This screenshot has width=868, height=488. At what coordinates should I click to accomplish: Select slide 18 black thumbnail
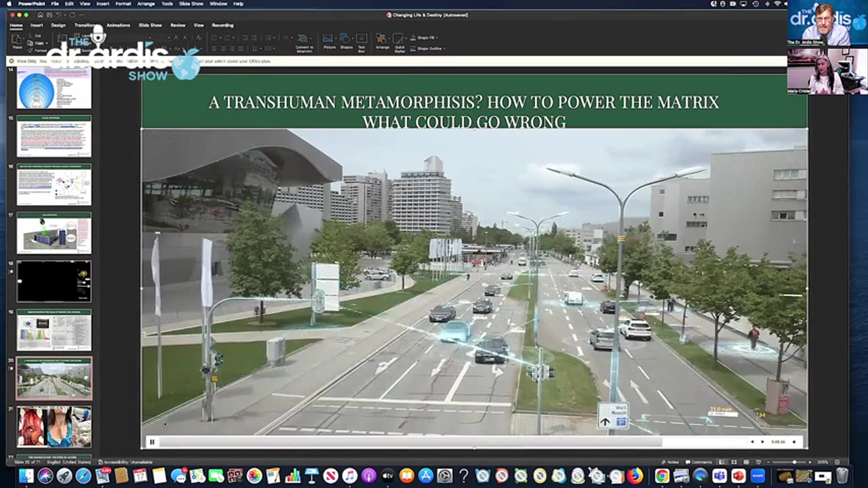tap(54, 281)
